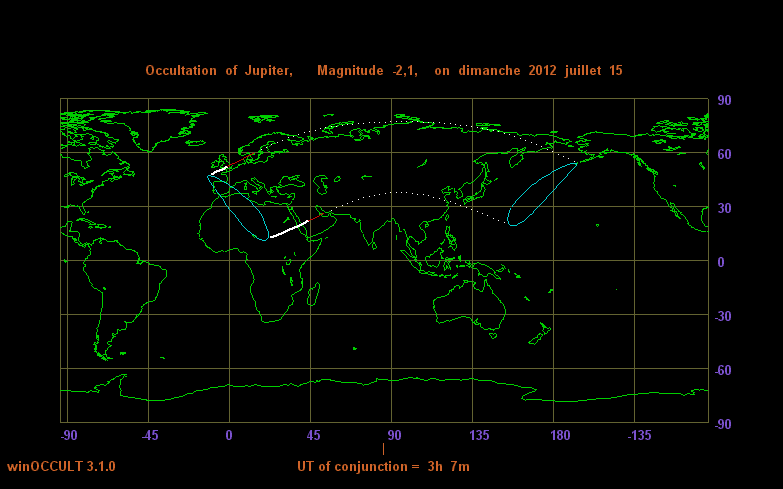Click the 'on dimanche 2012 juillet 15' date text
The image size is (783, 489).
(528, 71)
